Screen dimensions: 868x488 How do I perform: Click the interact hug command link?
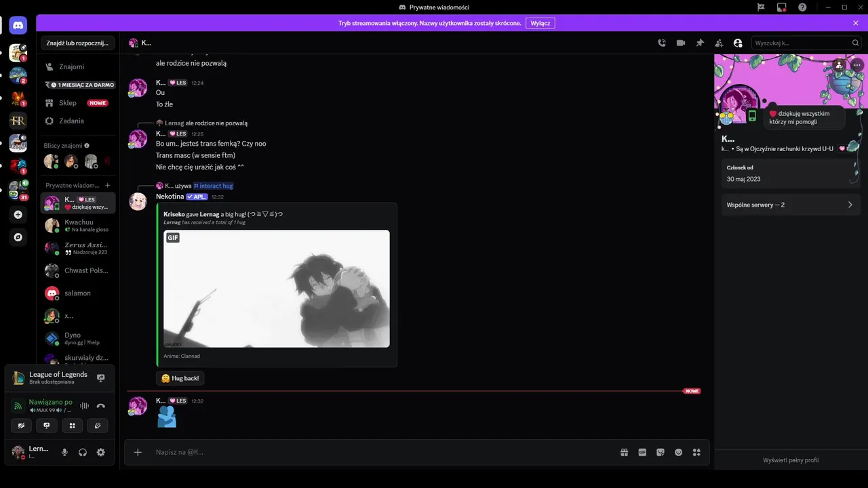tap(213, 186)
